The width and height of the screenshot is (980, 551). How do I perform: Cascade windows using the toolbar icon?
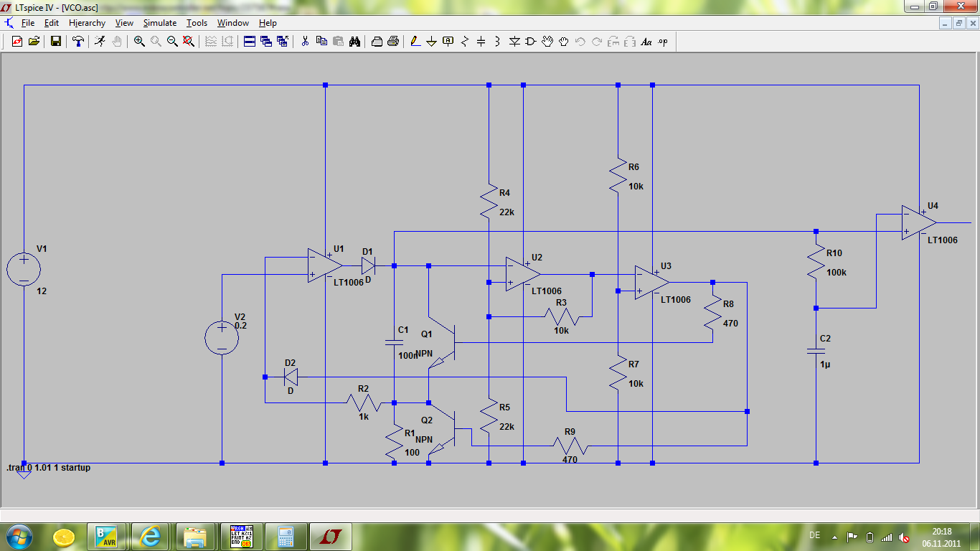coord(265,42)
